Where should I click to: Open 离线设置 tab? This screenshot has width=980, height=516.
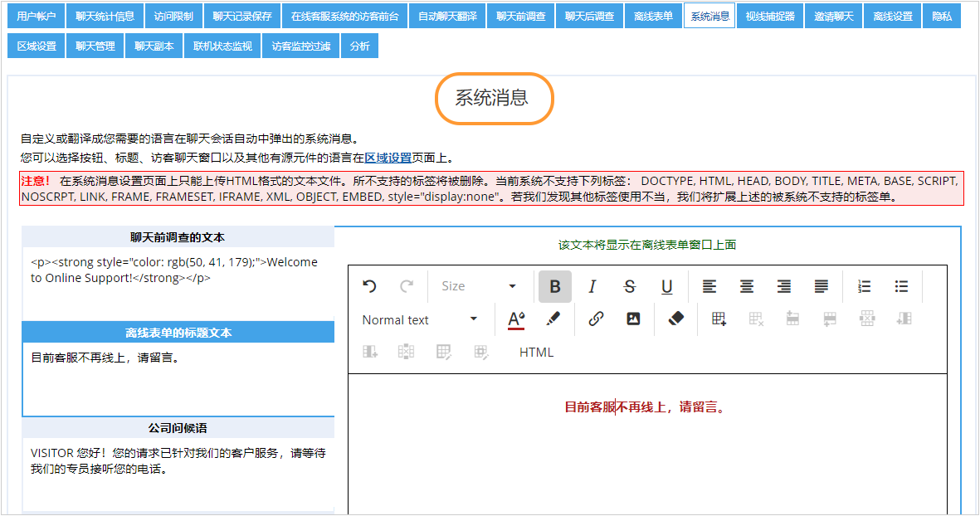[x=893, y=17]
